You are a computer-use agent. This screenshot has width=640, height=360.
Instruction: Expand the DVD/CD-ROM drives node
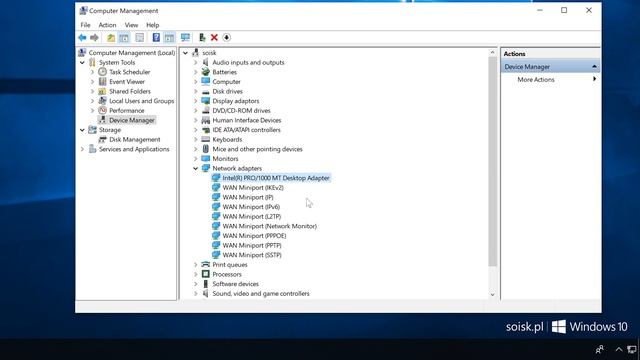click(196, 111)
